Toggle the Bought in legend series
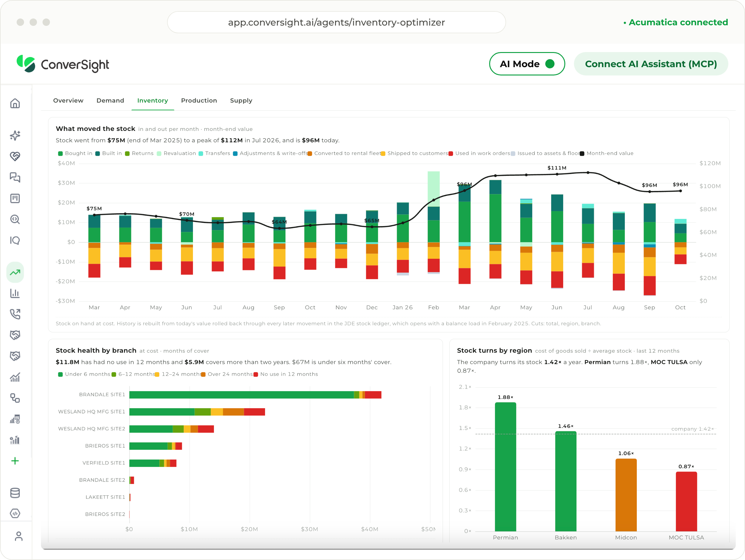Image resolution: width=745 pixels, height=560 pixels. point(75,153)
